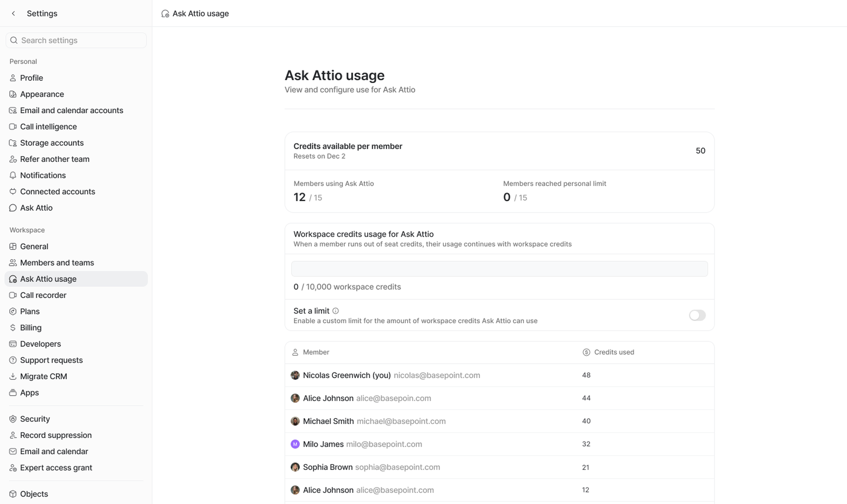Select Developers in the sidebar
Viewport: 847px width, 504px height.
(x=40, y=344)
